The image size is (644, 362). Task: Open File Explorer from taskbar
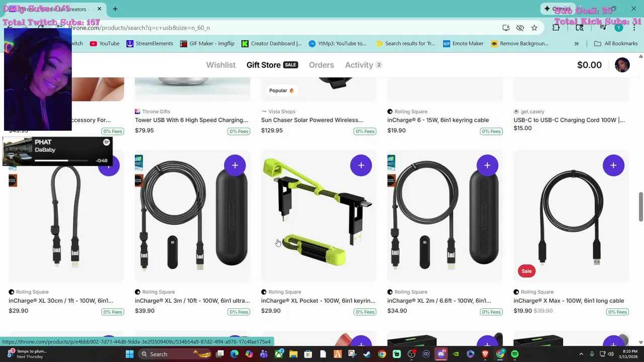[293, 354]
